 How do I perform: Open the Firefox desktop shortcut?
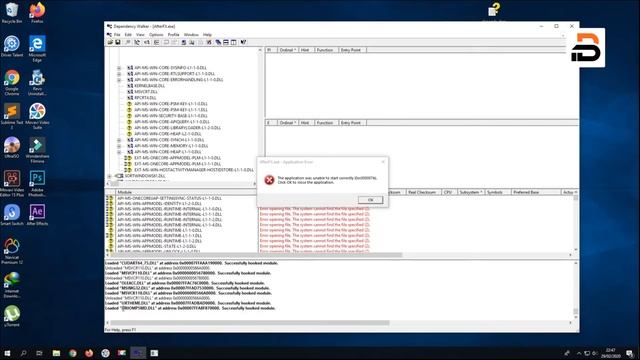pyautogui.click(x=37, y=13)
